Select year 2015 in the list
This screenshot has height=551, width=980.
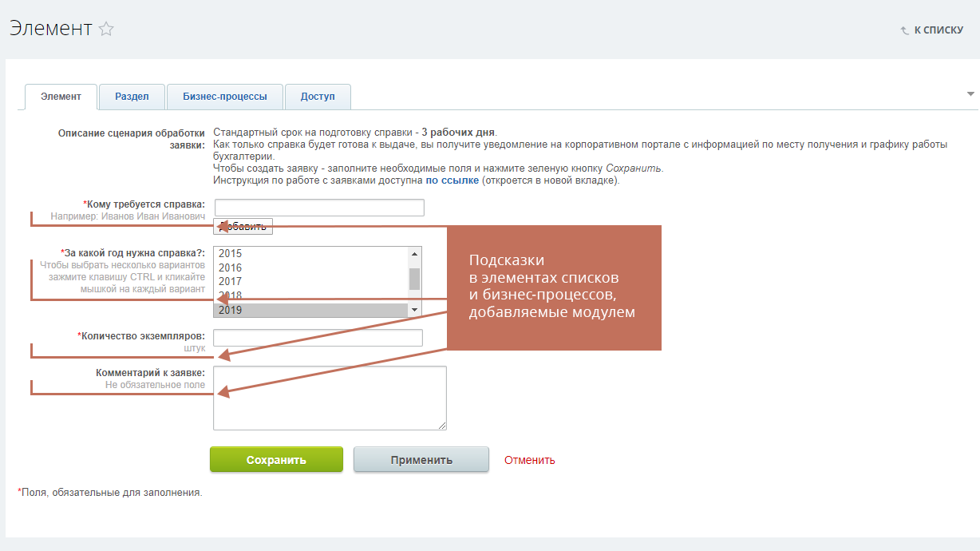[x=311, y=253]
